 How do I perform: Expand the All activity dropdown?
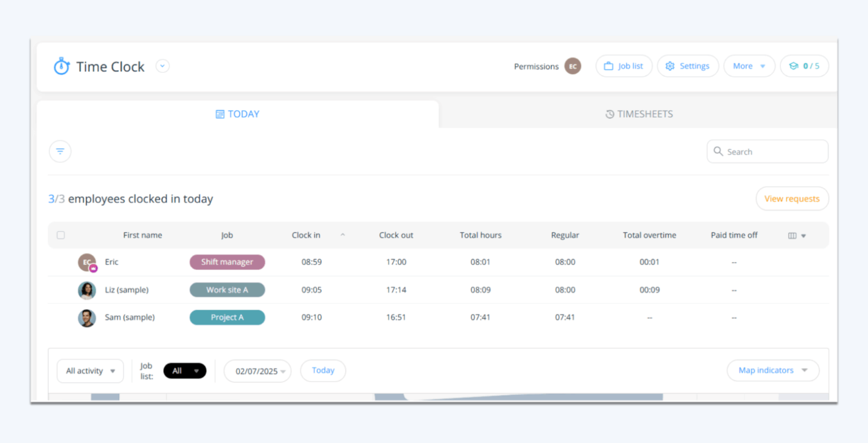[x=90, y=371]
